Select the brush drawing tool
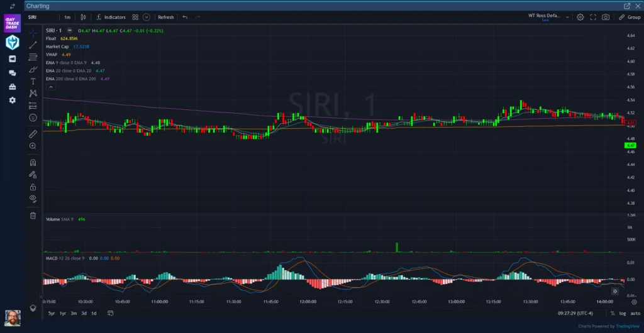The height and width of the screenshot is (333, 644). [33, 69]
